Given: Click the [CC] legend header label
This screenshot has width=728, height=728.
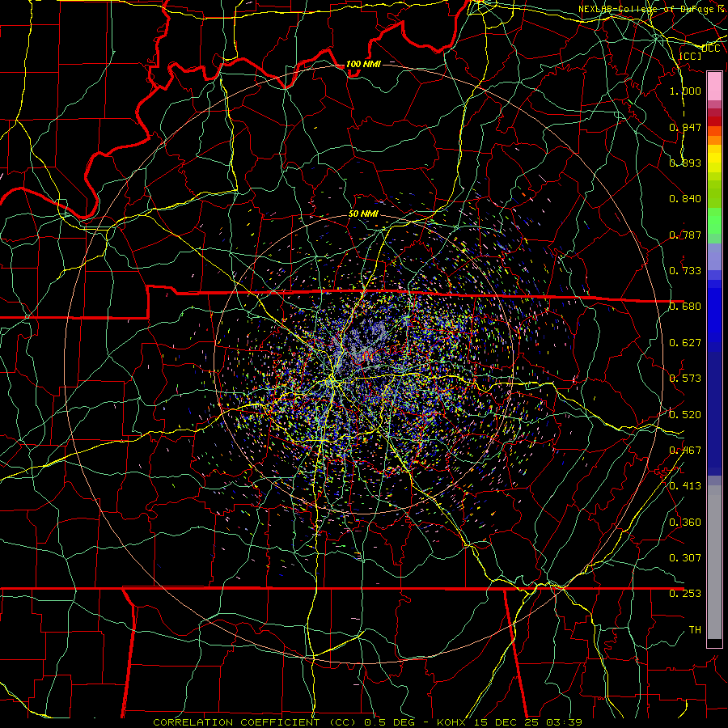Looking at the screenshot, I should coord(690,56).
